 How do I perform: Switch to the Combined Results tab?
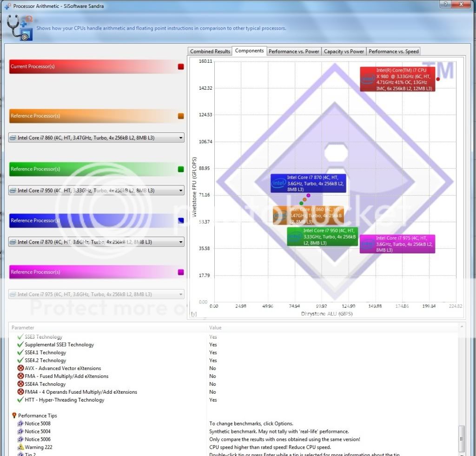tap(210, 52)
